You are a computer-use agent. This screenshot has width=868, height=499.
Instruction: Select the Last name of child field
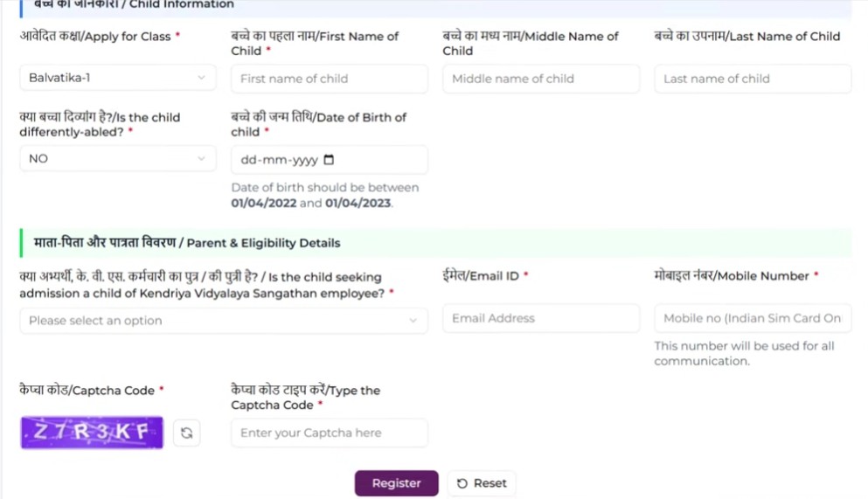coord(752,79)
